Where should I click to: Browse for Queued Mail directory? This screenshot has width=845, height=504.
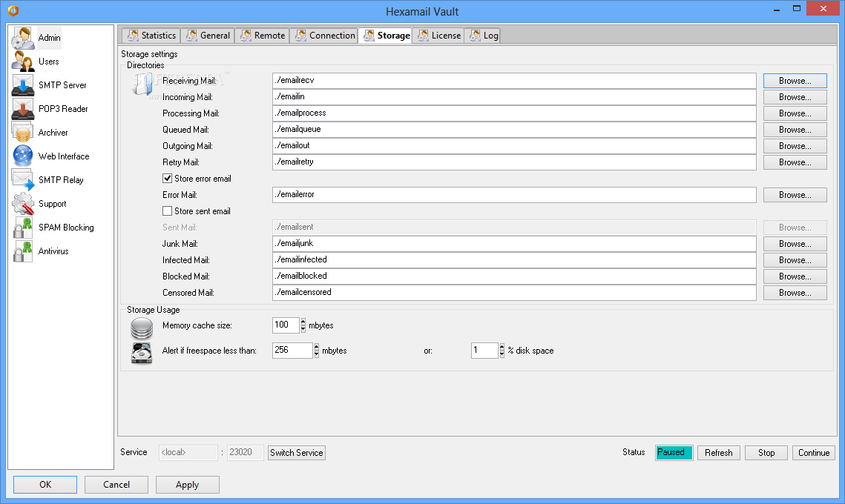coord(795,130)
